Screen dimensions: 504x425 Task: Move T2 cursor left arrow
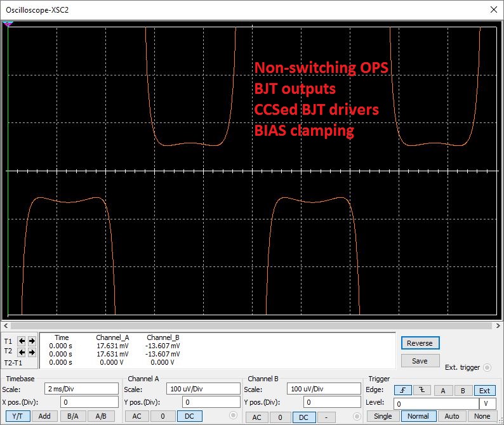22,353
